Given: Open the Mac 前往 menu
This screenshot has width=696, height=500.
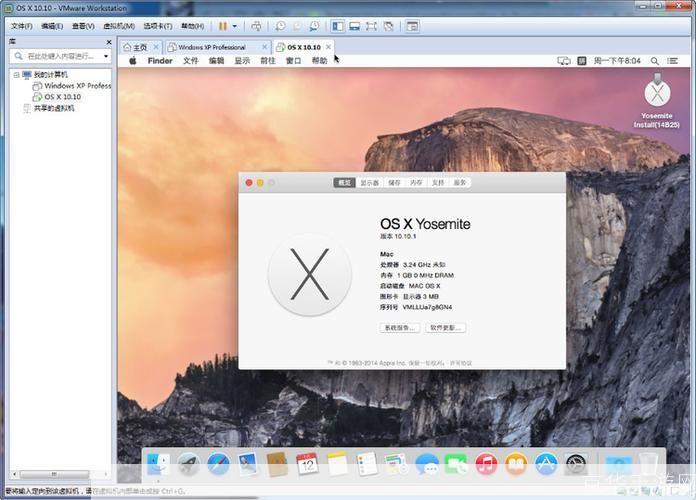Looking at the screenshot, I should point(268,61).
